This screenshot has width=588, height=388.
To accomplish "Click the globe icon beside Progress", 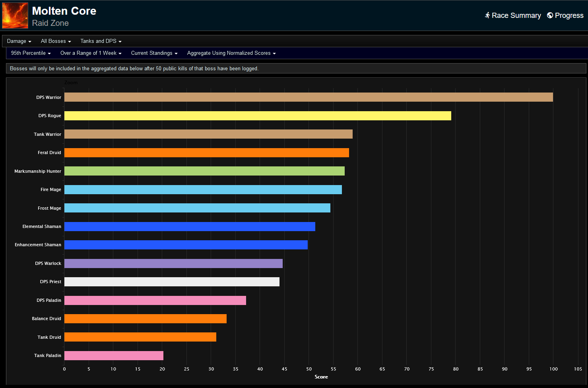I will click(550, 15).
